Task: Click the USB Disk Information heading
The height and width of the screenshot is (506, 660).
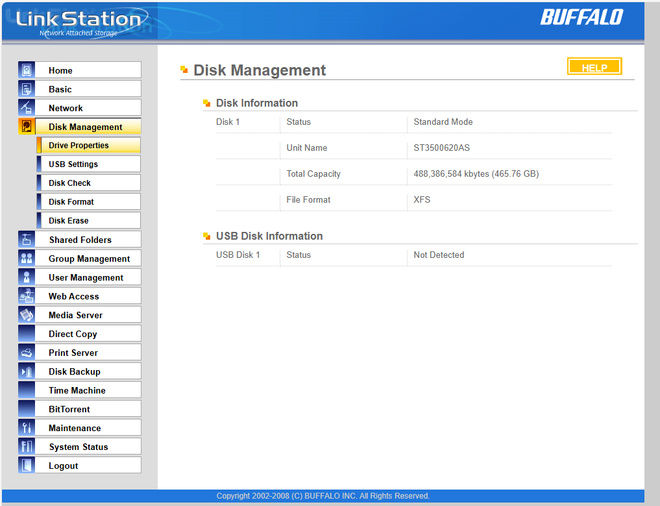Action: click(269, 236)
